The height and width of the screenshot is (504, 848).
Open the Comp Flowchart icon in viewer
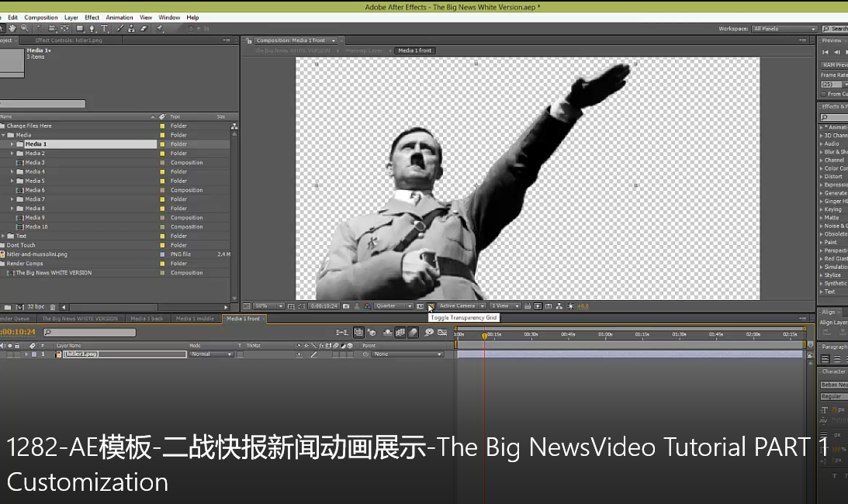tap(559, 306)
